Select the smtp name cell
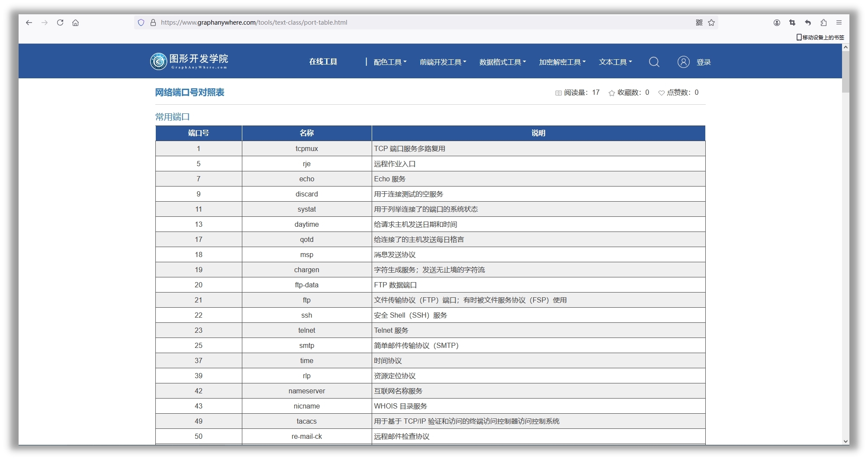868x460 pixels. click(307, 345)
